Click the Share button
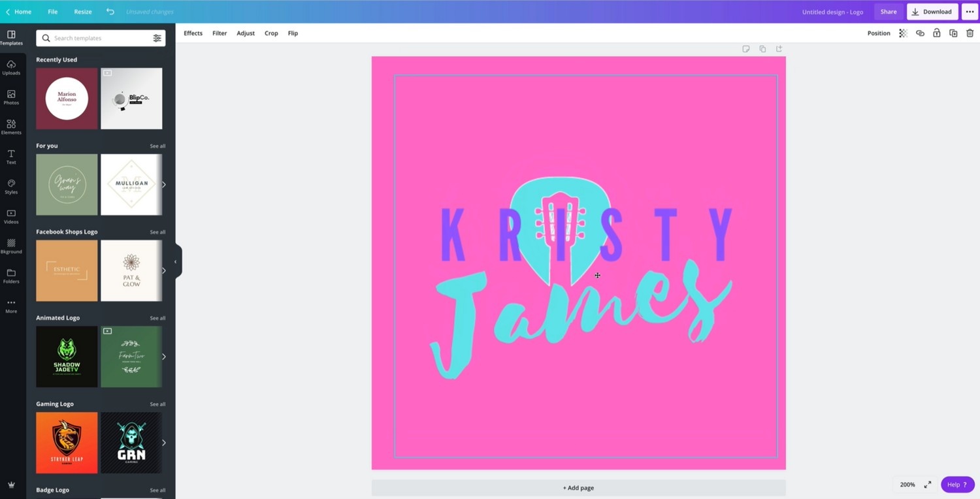980x499 pixels. point(889,12)
